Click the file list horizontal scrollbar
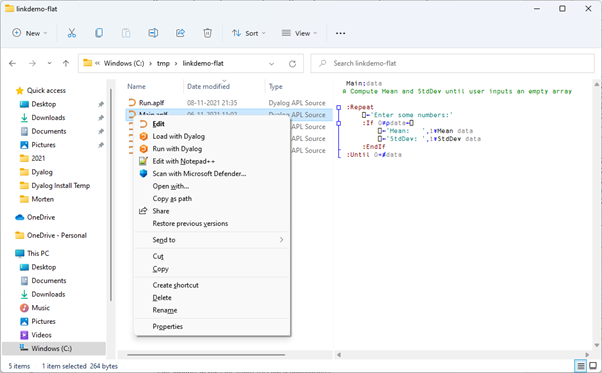 206,355
